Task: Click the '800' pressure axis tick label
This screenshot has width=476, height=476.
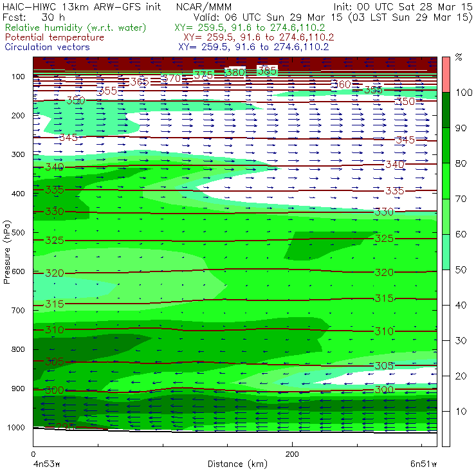Action: point(18,349)
